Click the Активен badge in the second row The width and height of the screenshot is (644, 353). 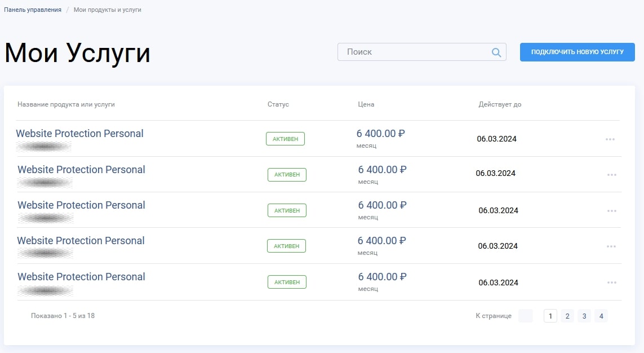(x=287, y=175)
